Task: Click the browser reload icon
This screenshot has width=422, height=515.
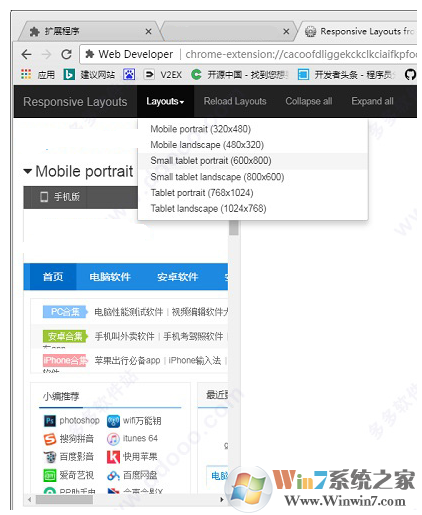Action: [x=66, y=54]
